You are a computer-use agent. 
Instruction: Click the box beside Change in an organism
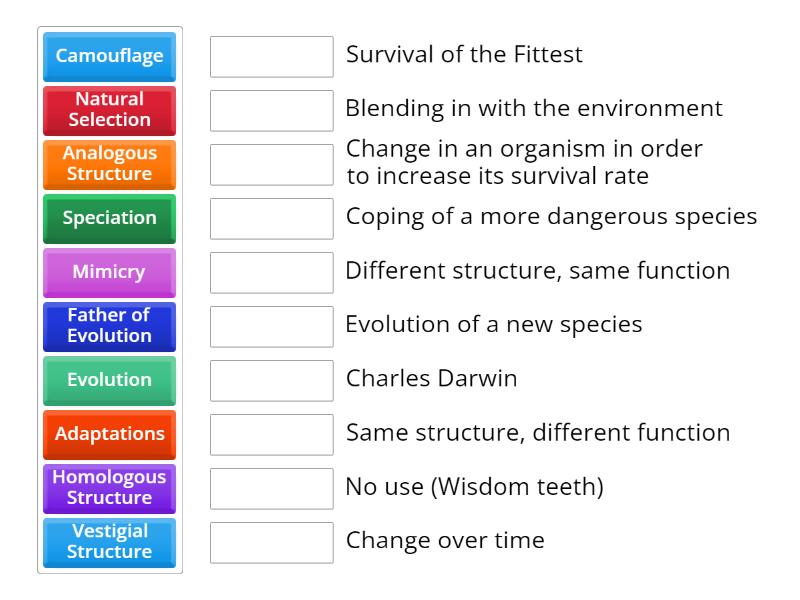[x=271, y=164]
